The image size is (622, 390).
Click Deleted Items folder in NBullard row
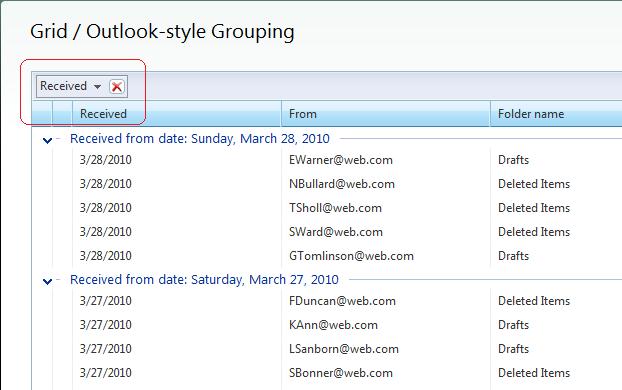point(534,184)
